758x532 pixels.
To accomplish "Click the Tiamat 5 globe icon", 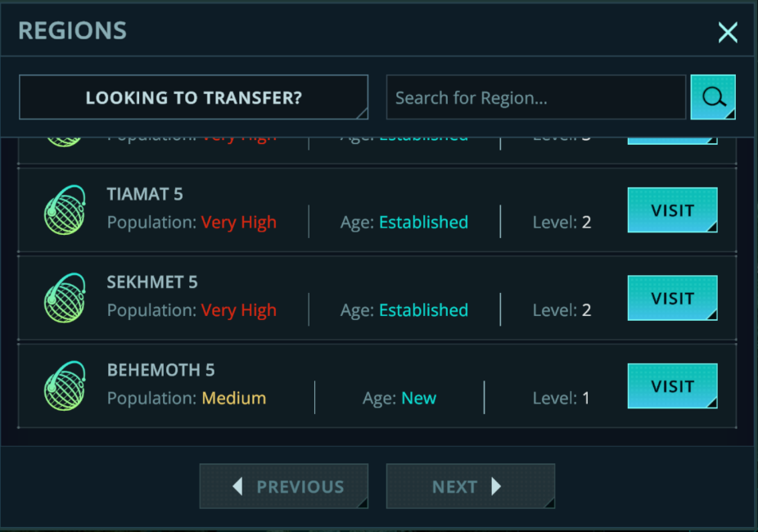I will (65, 210).
